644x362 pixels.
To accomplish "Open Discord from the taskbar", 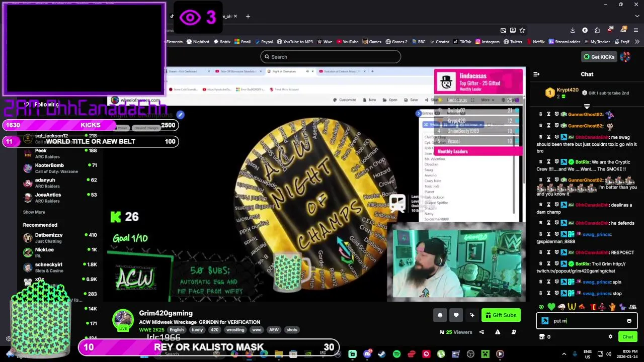I will [367, 354].
